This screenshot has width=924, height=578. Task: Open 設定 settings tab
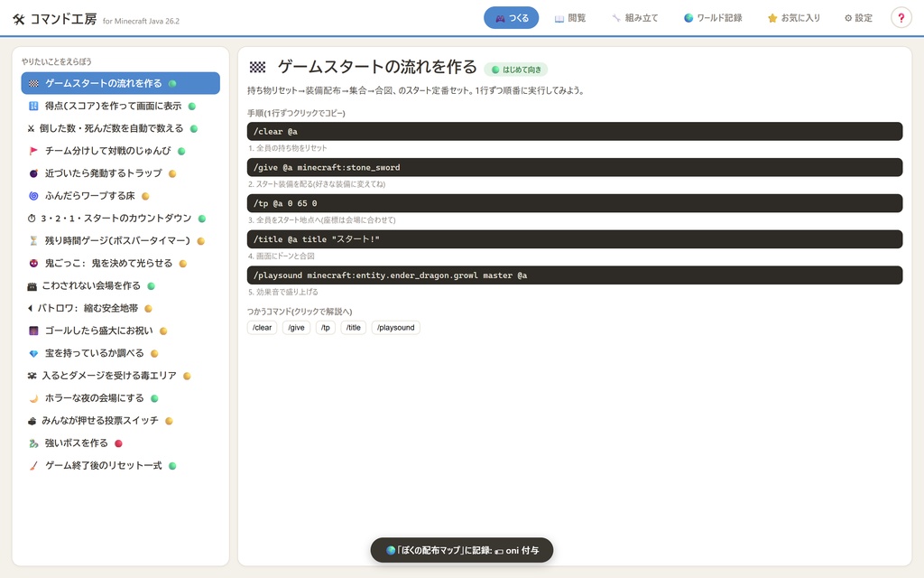[858, 18]
